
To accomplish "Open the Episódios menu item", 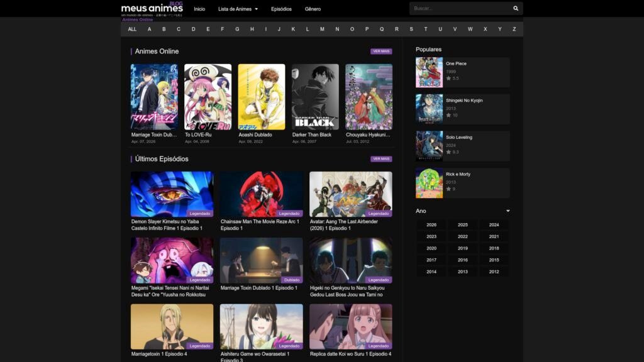I will point(281,9).
